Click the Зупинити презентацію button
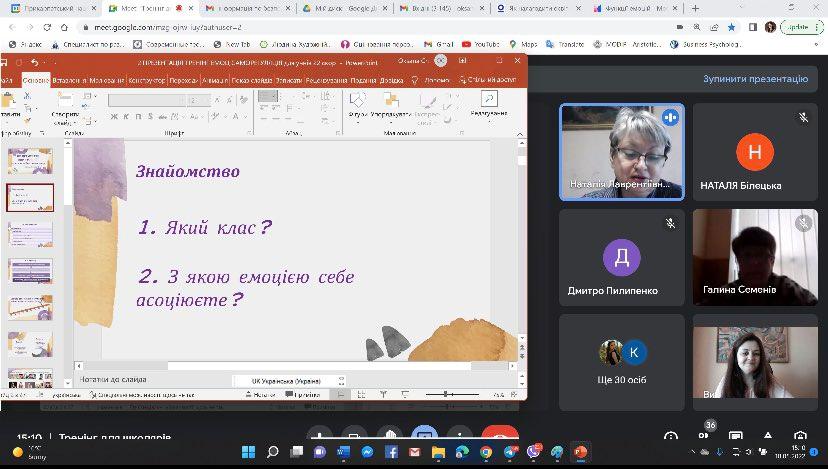The height and width of the screenshot is (469, 828). (754, 78)
